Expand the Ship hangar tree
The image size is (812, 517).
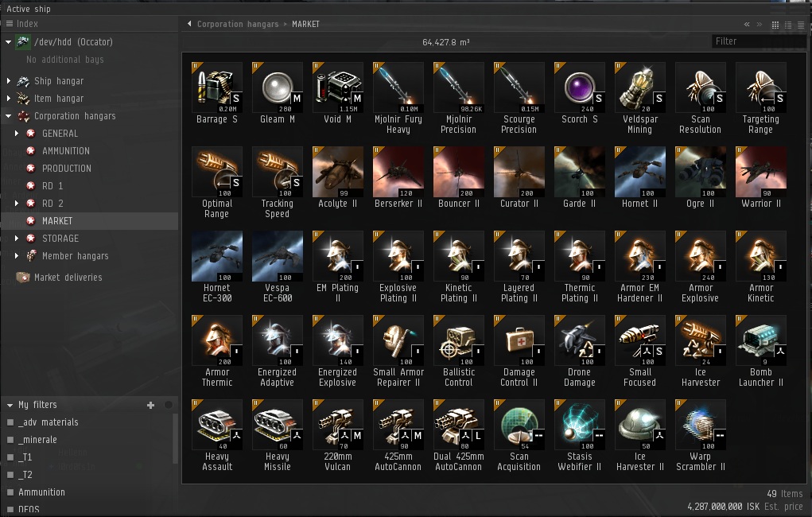pos(8,81)
